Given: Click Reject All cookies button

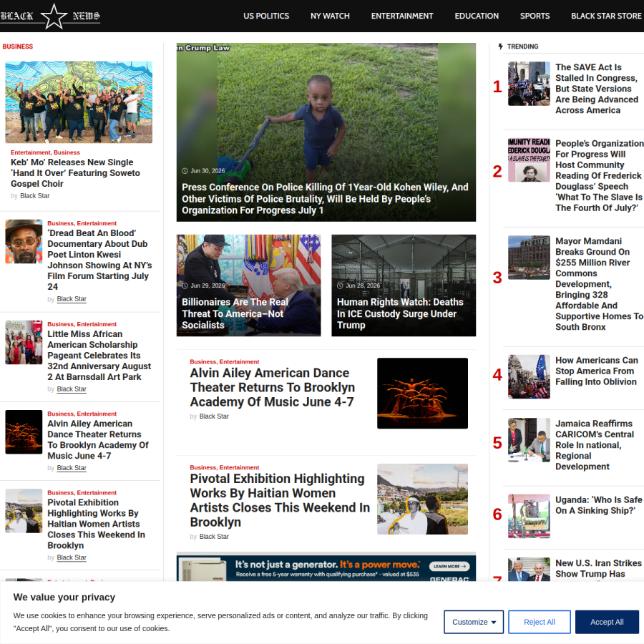Looking at the screenshot, I should [x=540, y=622].
